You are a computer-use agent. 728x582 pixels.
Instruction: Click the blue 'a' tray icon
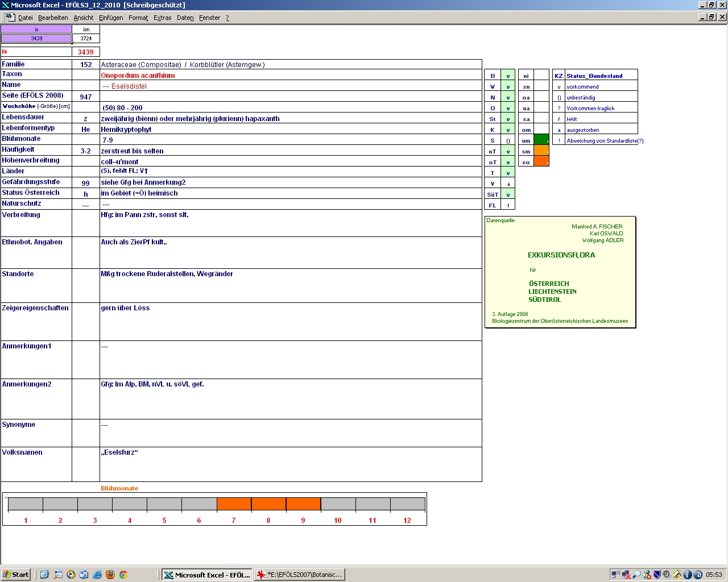[x=698, y=575]
